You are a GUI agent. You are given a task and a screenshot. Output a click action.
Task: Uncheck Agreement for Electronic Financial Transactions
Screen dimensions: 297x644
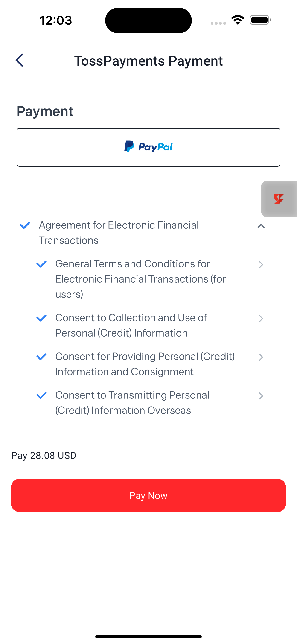25,225
